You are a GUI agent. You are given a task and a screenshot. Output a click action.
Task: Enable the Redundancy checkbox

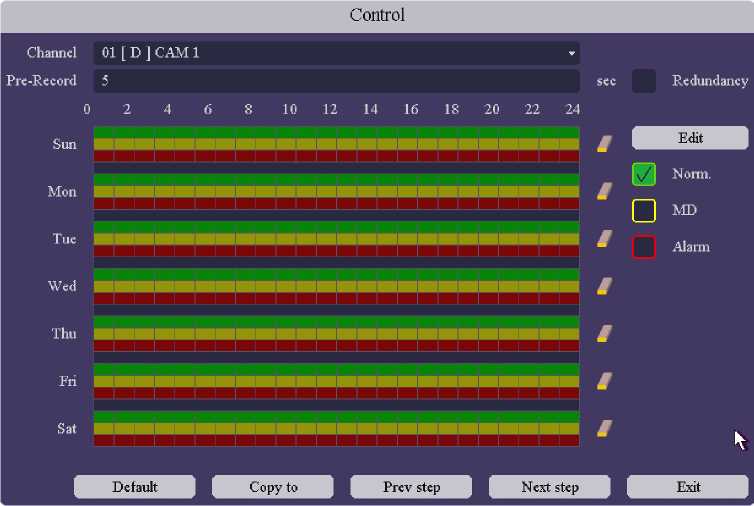644,81
